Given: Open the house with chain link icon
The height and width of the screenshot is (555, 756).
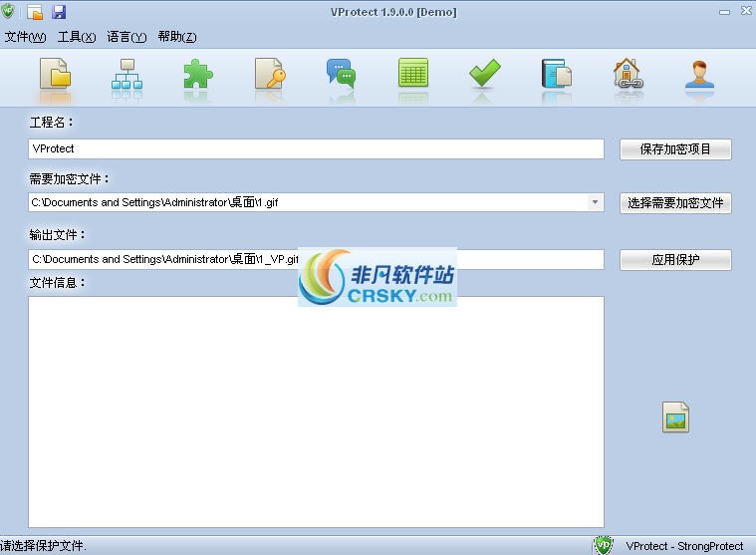Looking at the screenshot, I should tap(628, 74).
